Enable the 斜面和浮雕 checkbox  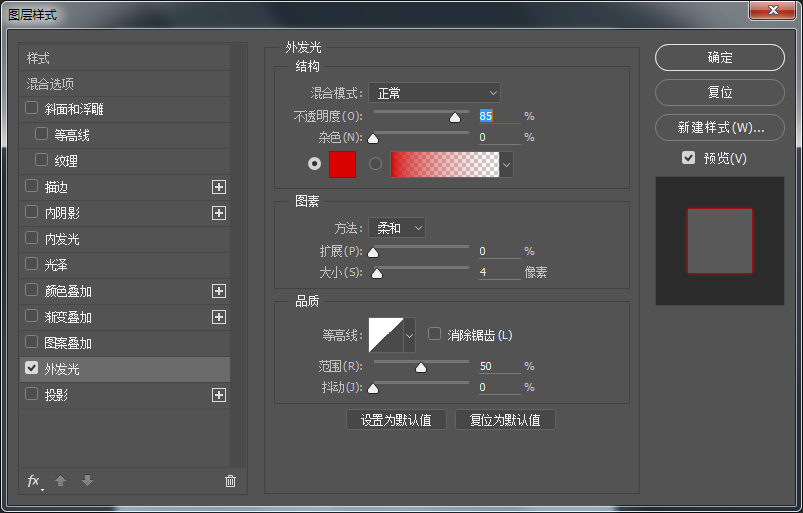(x=32, y=108)
